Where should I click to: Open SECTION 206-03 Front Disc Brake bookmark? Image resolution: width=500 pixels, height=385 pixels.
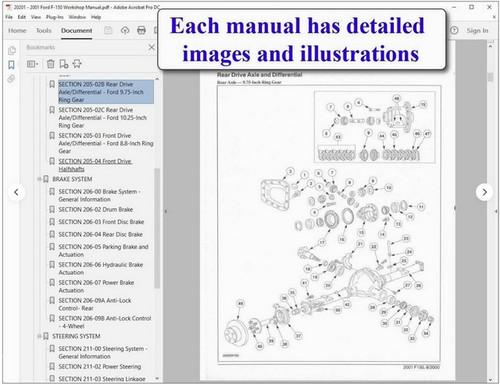(101, 222)
